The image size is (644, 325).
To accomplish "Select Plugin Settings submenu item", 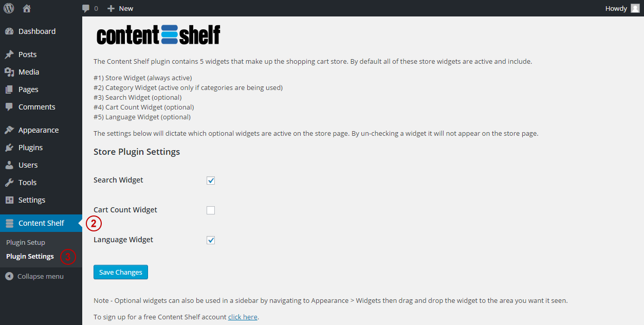I will click(30, 256).
